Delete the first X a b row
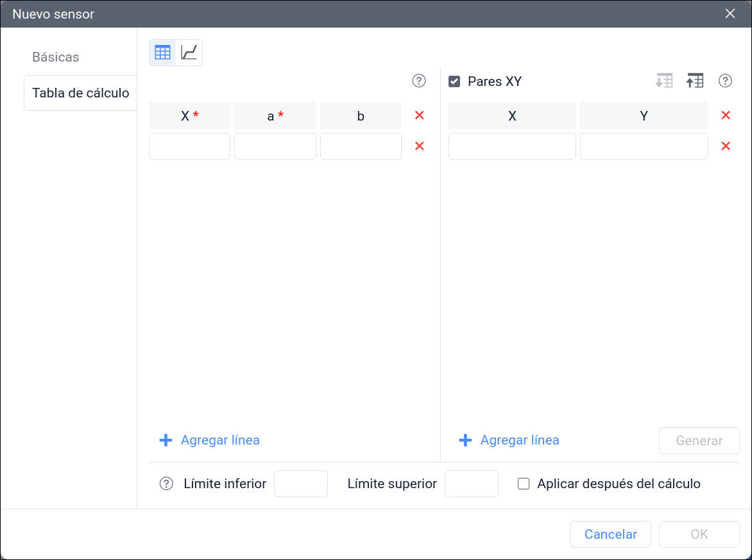Viewport: 752px width, 560px height. (420, 146)
